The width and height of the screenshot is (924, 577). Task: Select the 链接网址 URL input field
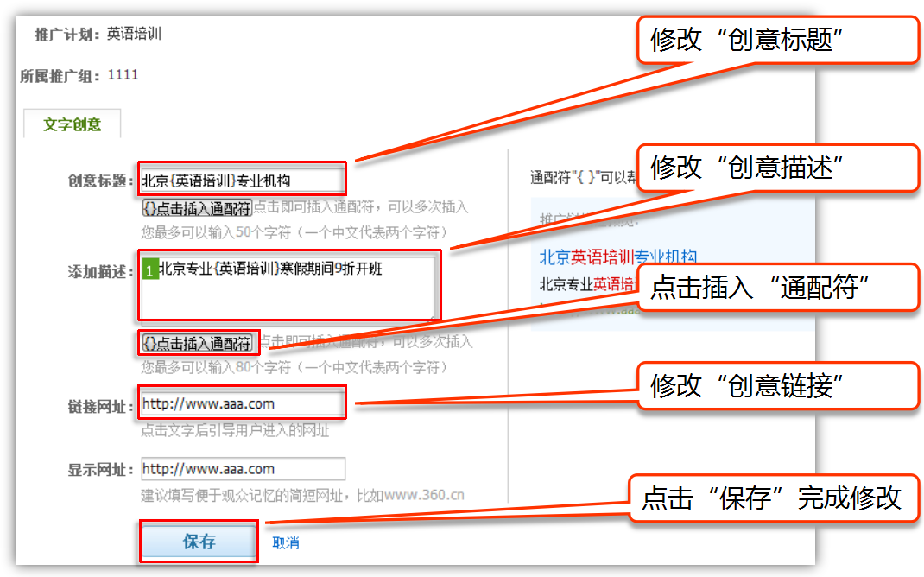[242, 403]
